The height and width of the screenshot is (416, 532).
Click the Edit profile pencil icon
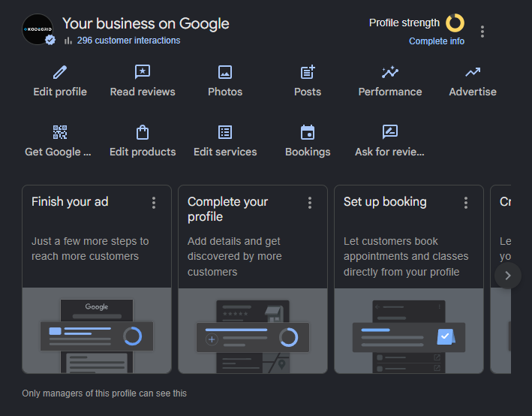click(60, 72)
